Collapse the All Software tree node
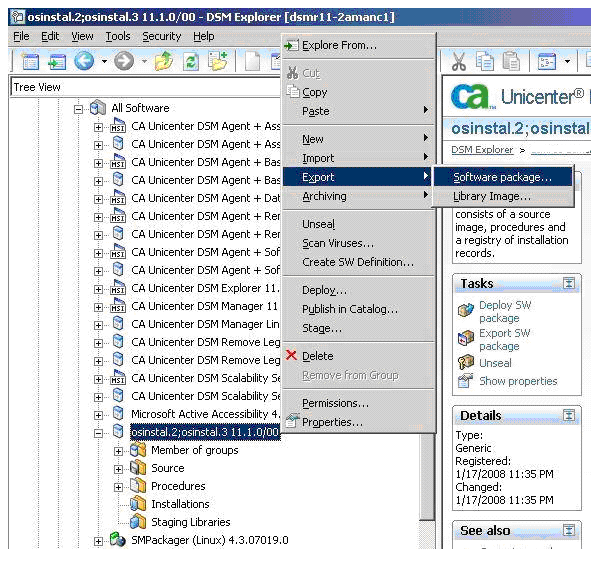Screen dimensions: 600x565 [79, 108]
